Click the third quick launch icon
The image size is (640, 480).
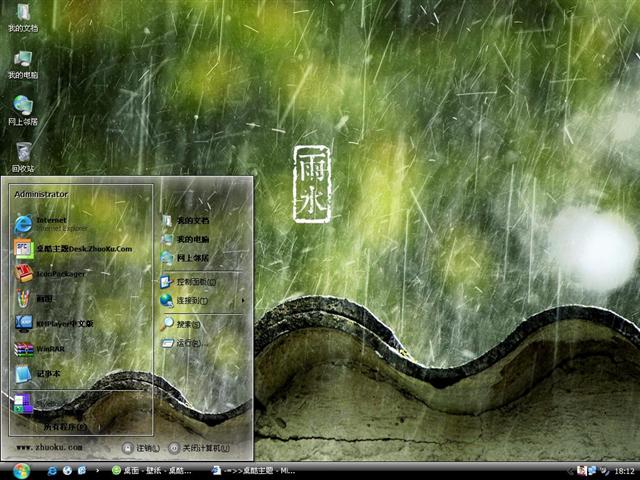[82, 471]
